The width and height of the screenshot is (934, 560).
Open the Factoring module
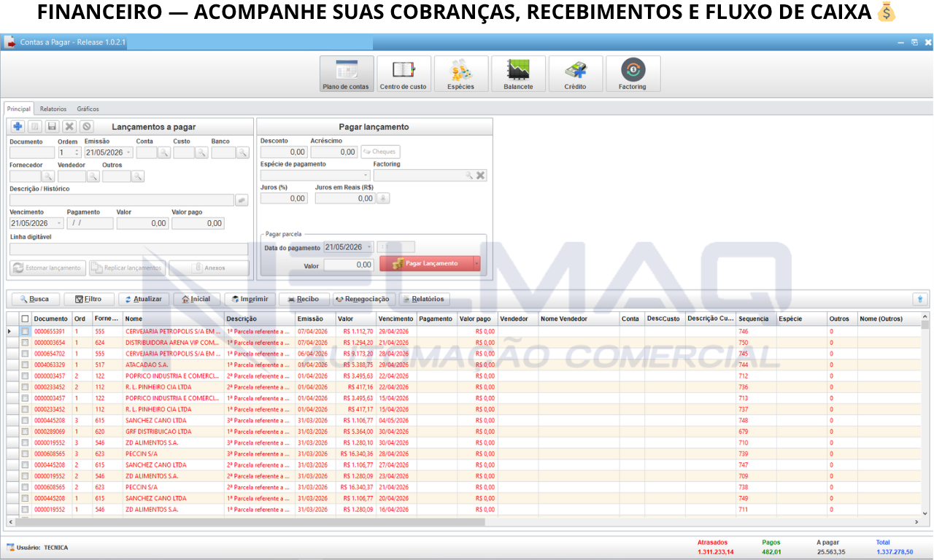coord(633,74)
